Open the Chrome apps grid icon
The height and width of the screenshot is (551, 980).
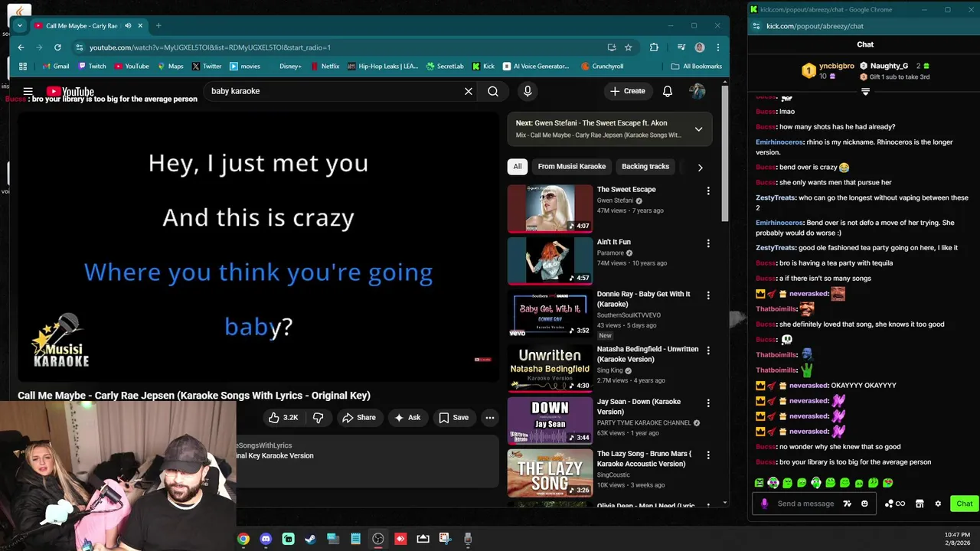(23, 66)
